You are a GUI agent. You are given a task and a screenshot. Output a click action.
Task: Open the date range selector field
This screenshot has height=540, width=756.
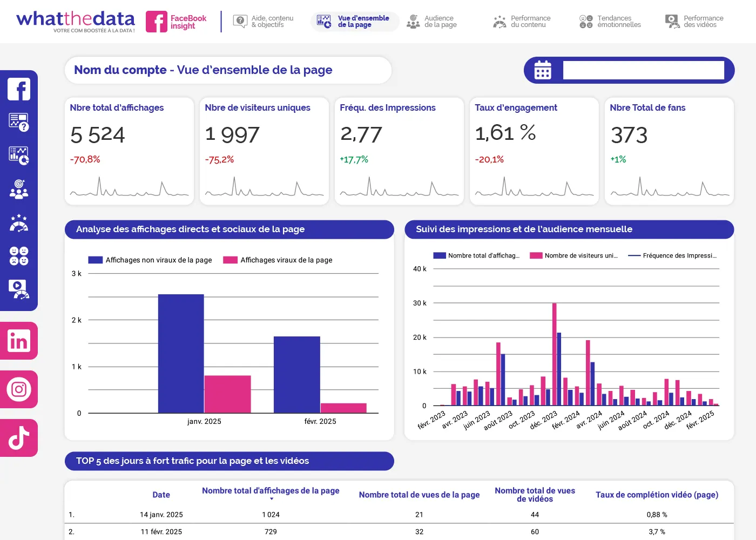point(643,70)
